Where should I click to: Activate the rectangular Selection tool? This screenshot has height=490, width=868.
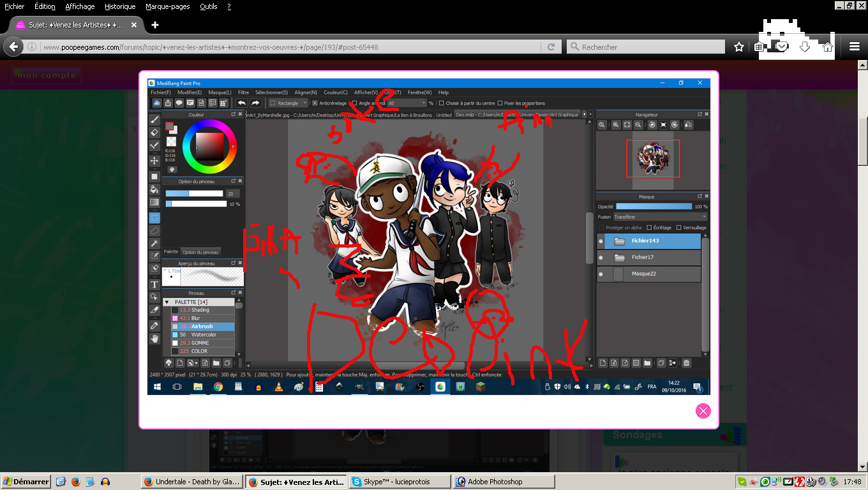click(154, 218)
